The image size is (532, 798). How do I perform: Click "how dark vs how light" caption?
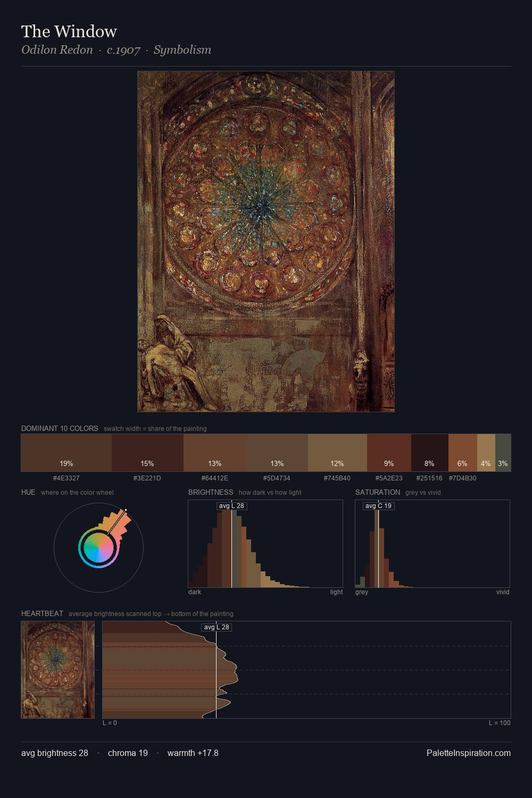point(270,493)
